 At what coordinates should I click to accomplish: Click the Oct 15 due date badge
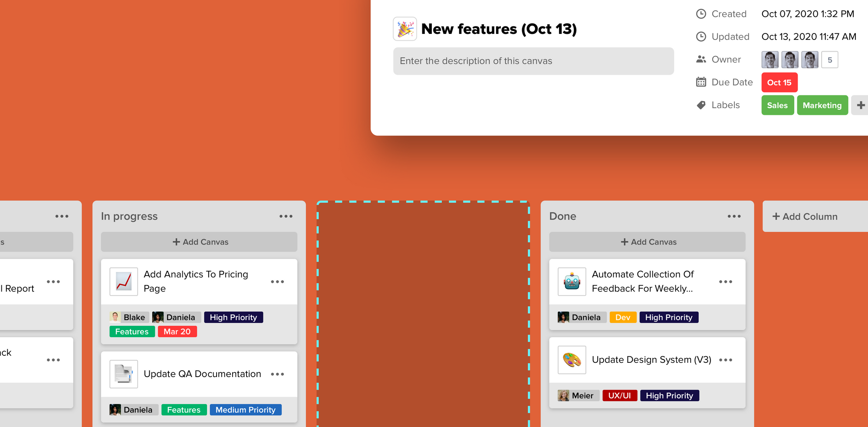pyautogui.click(x=779, y=82)
